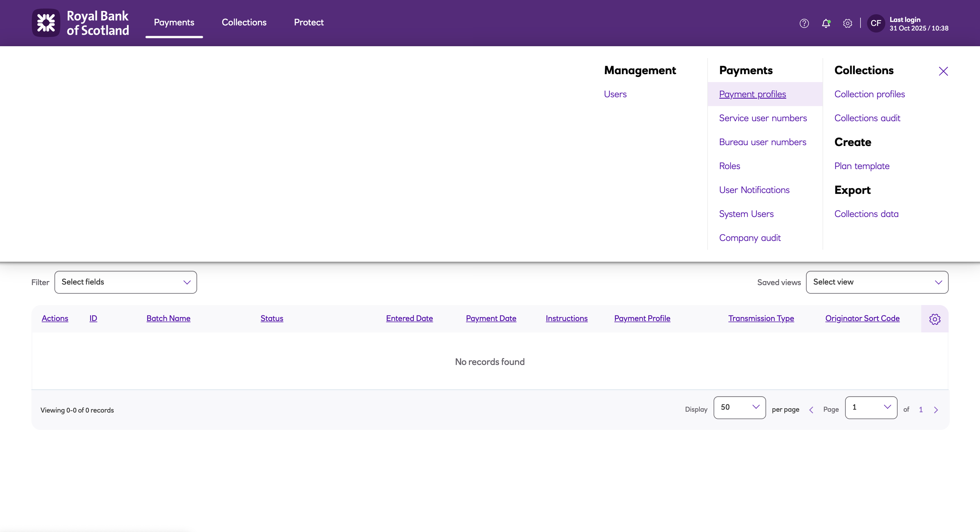Expand the Select fields filter dropdown
980x532 pixels.
point(125,282)
